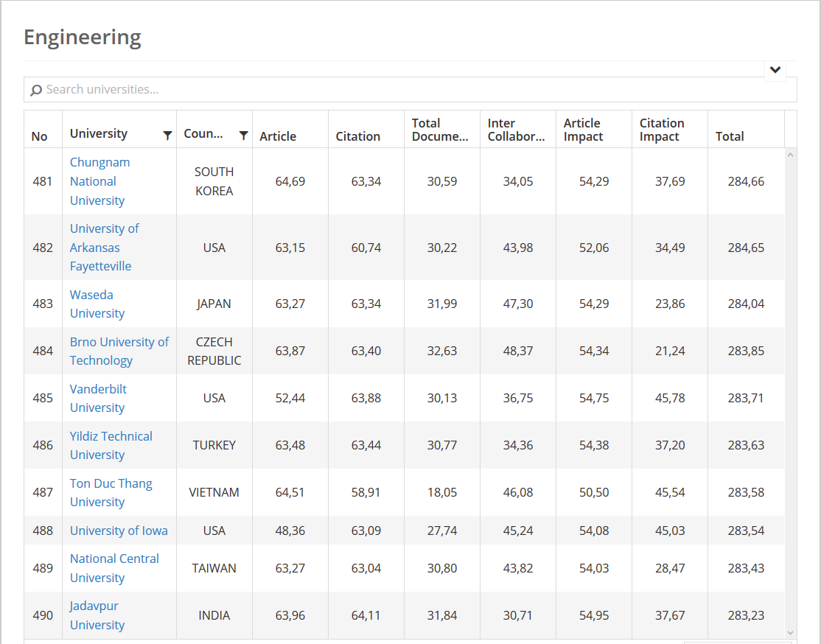Select Citation Impact value 21,24
The image size is (821, 644).
[670, 351]
